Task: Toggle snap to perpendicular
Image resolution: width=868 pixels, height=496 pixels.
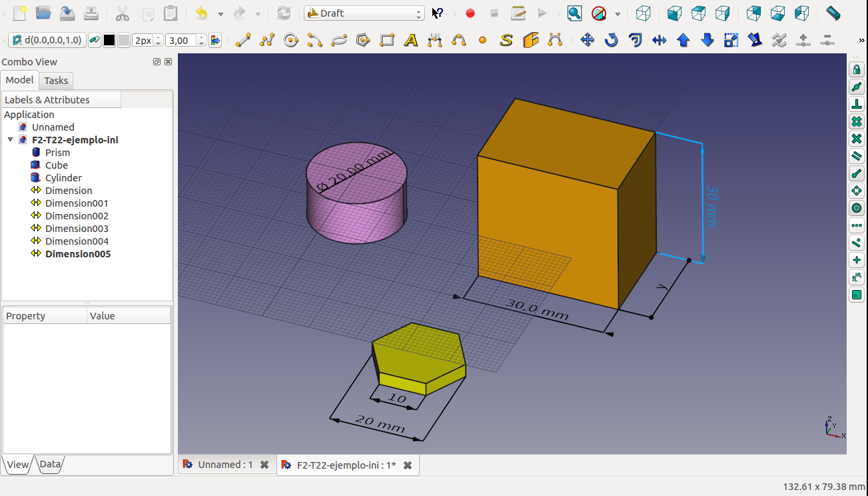Action: [x=857, y=104]
